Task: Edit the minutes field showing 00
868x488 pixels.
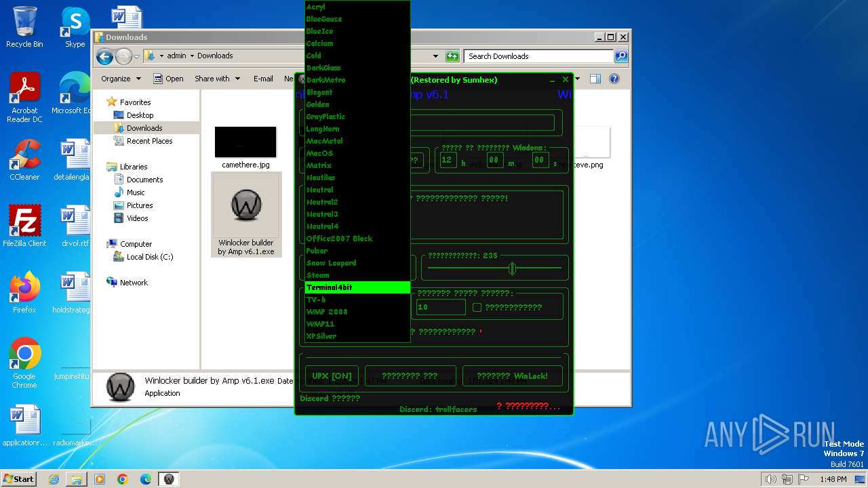Action: 494,160
